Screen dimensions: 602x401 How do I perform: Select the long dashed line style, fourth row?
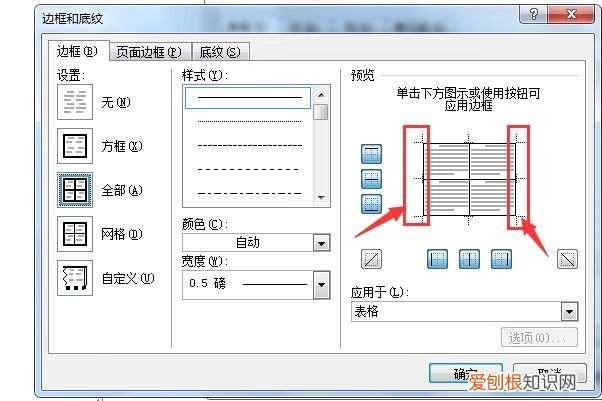[248, 169]
